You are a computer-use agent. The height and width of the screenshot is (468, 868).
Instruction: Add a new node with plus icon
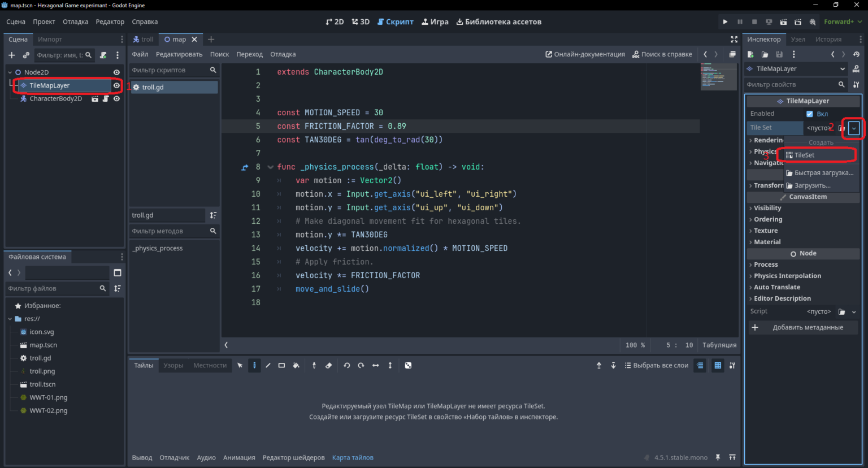[11, 55]
